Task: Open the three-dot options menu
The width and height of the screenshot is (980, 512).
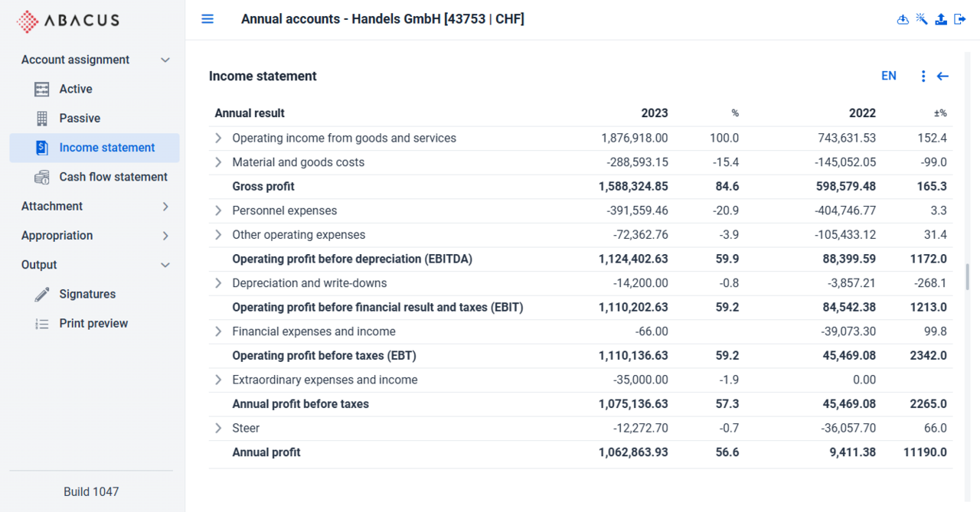Action: [923, 77]
